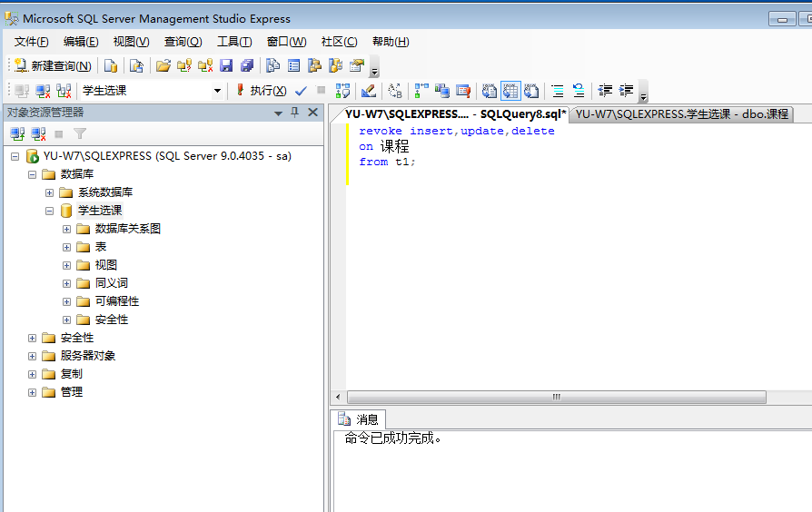
Task: Click the Parse checkmark icon
Action: 301,91
